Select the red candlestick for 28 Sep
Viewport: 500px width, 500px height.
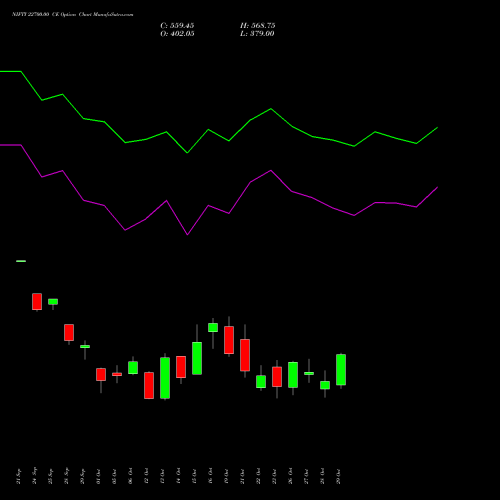coord(69,332)
